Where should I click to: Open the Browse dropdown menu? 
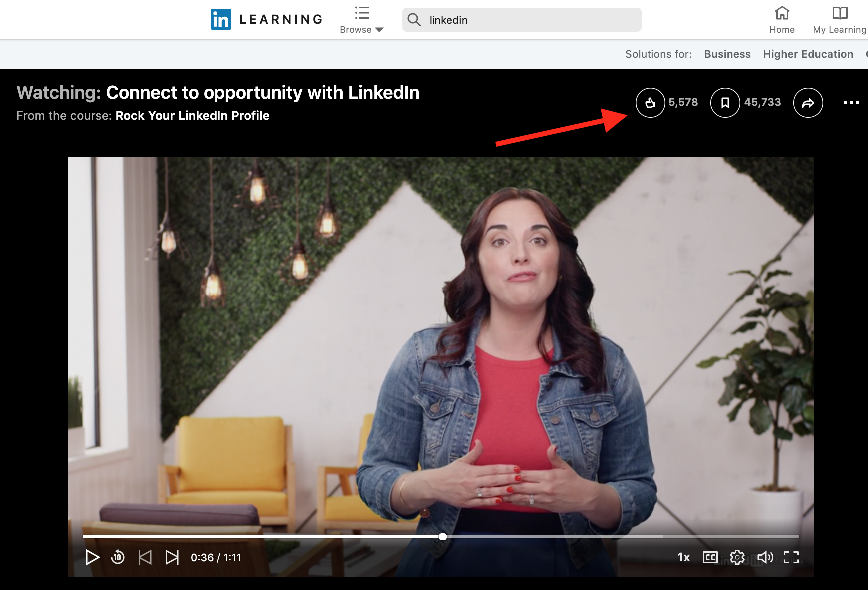click(x=362, y=20)
